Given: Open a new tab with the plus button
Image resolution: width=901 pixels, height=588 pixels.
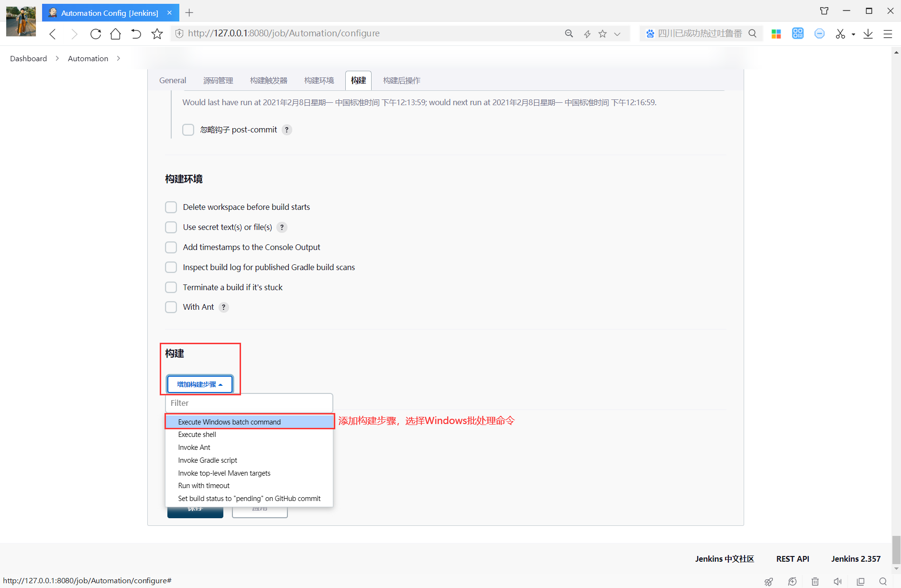Looking at the screenshot, I should pyautogui.click(x=189, y=12).
